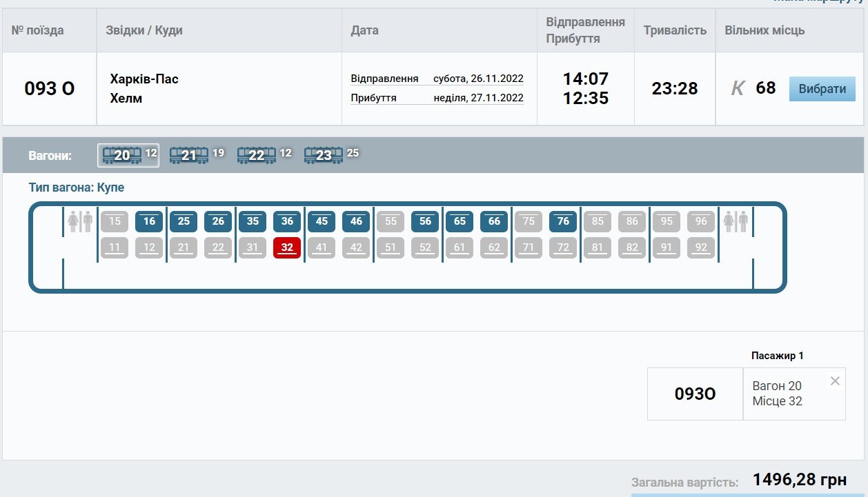Screen dimensions: 868x497
Task: Select wagon 20 train car icon
Action: pos(122,155)
